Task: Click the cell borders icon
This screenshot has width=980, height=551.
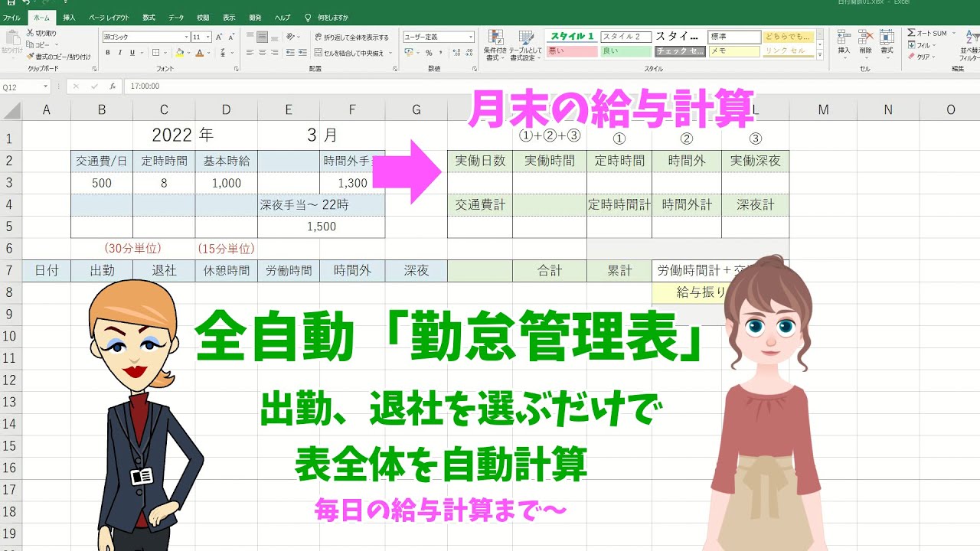Action: click(x=155, y=53)
